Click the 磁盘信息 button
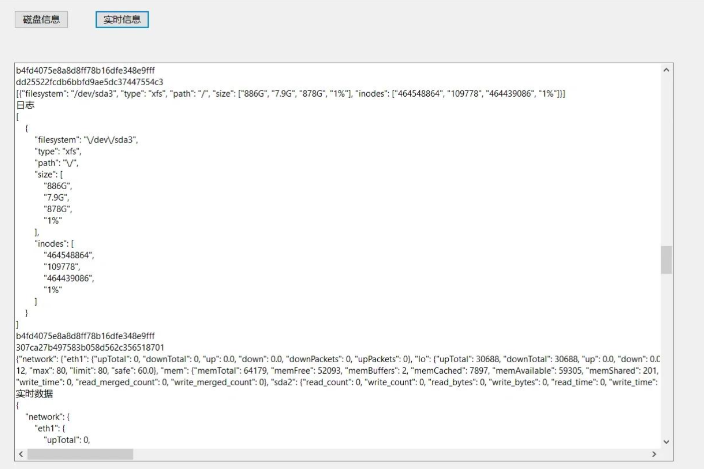704x469 pixels. coord(41,20)
